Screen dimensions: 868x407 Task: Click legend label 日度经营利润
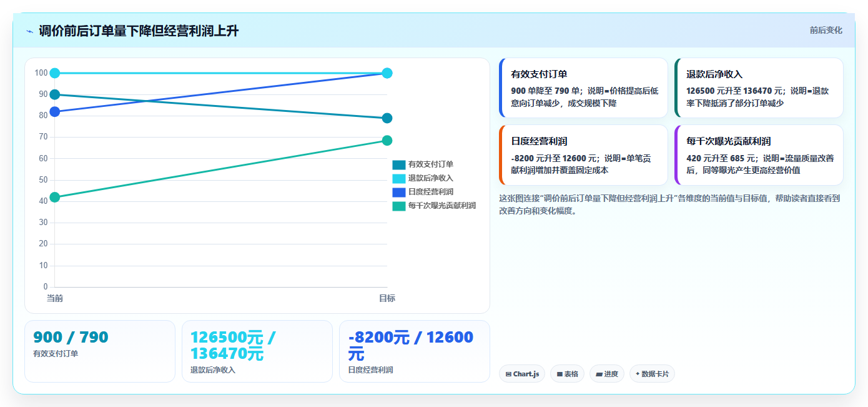click(x=431, y=192)
